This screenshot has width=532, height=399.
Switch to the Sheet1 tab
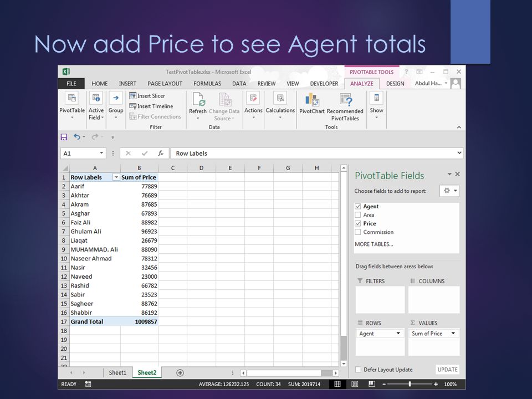coord(117,372)
